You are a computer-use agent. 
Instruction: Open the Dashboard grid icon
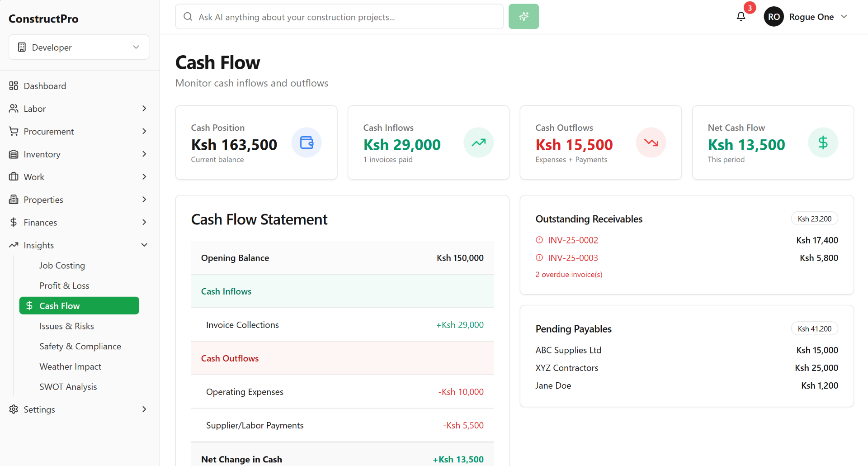14,86
